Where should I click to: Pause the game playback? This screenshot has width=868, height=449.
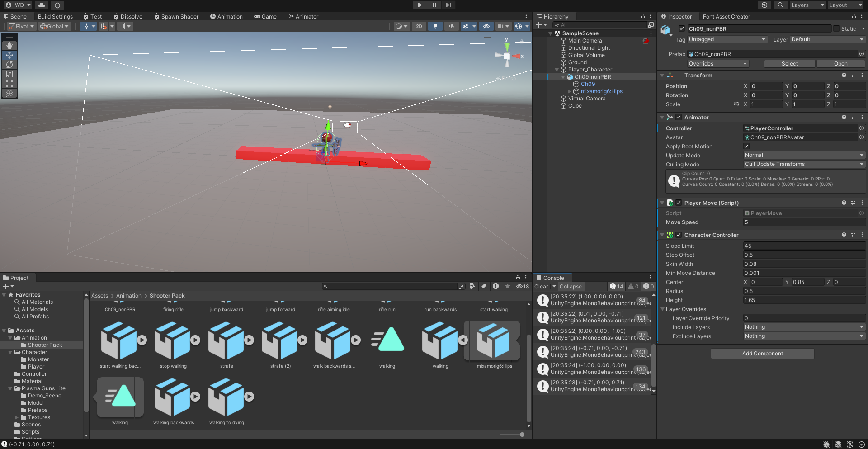(434, 5)
